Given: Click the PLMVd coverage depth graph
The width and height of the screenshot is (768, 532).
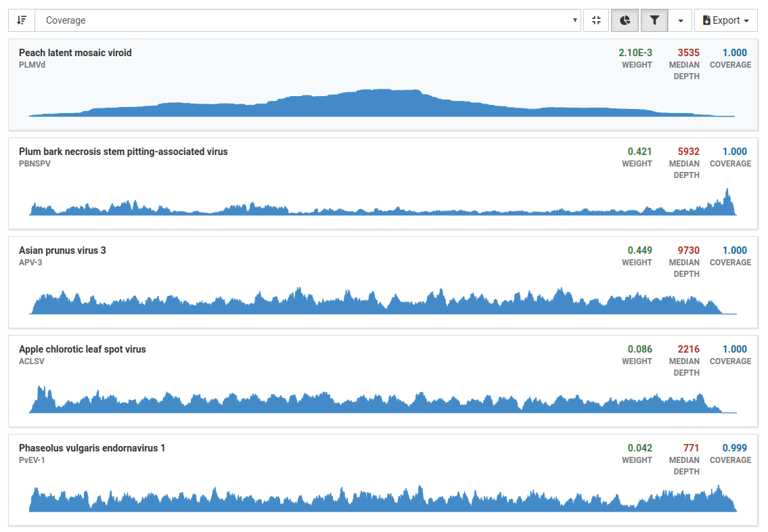Looking at the screenshot, I should 382,104.
